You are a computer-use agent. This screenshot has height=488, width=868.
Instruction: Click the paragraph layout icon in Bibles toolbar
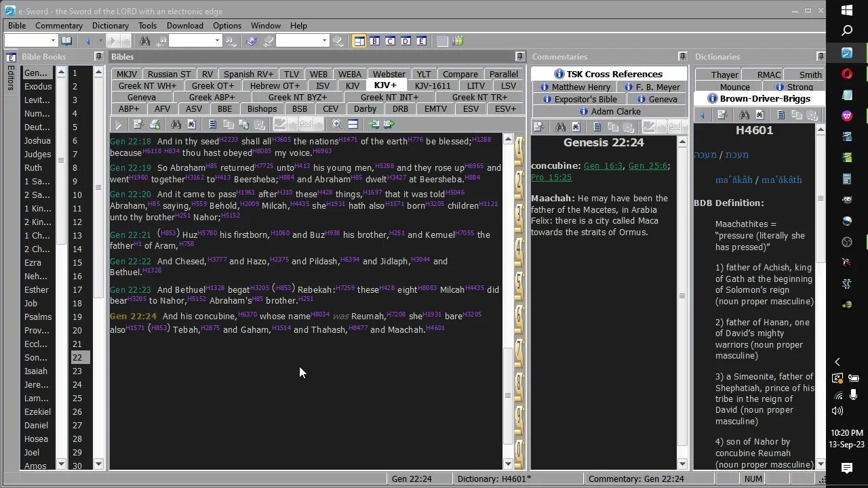coord(353,124)
